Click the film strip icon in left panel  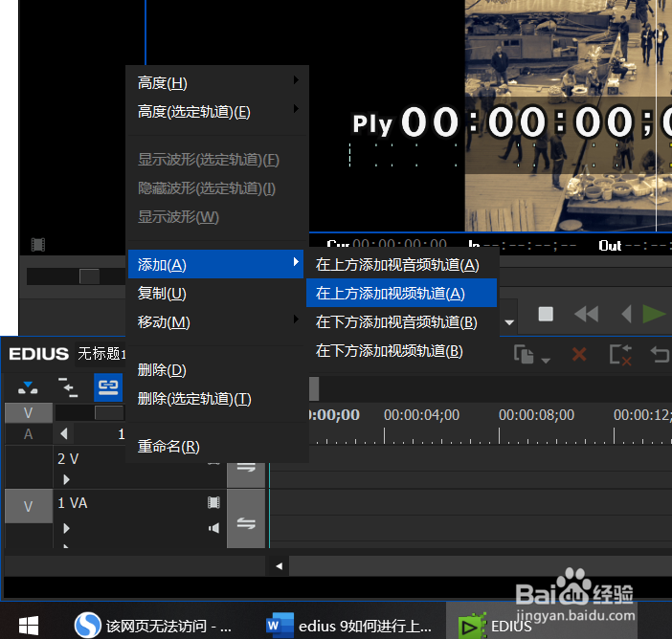[x=38, y=245]
